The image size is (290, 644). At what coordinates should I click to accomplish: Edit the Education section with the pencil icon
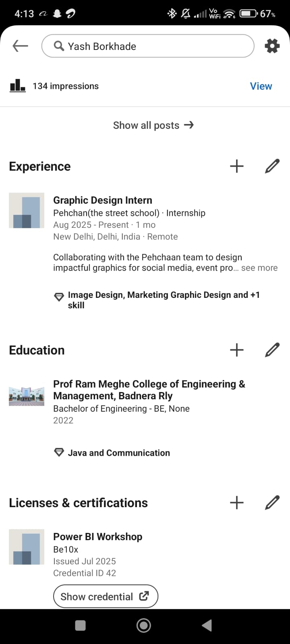click(x=272, y=350)
